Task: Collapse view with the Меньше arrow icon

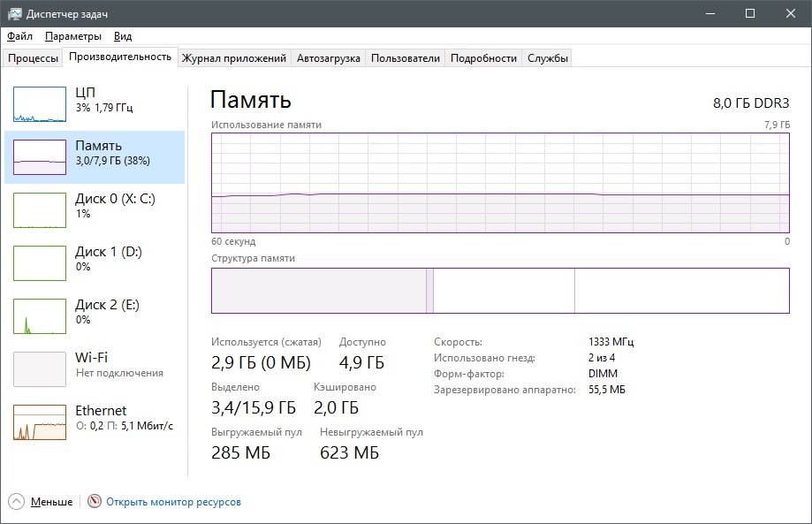Action: pyautogui.click(x=17, y=502)
